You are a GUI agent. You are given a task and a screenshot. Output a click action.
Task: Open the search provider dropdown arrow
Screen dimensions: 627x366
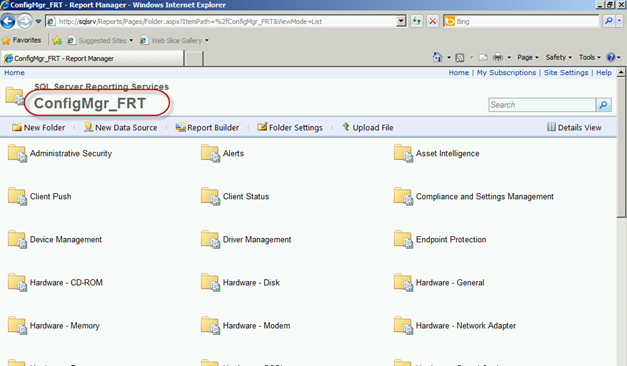pyautogui.click(x=619, y=21)
